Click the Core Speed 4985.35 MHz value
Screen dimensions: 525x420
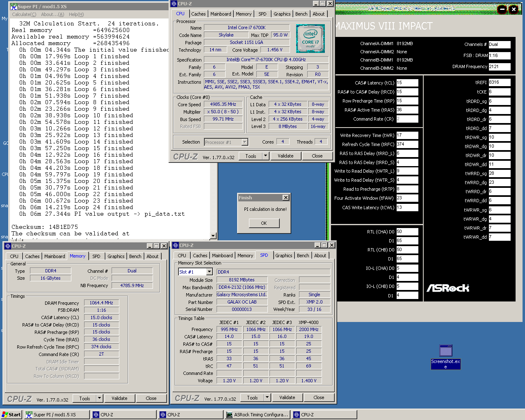point(223,104)
